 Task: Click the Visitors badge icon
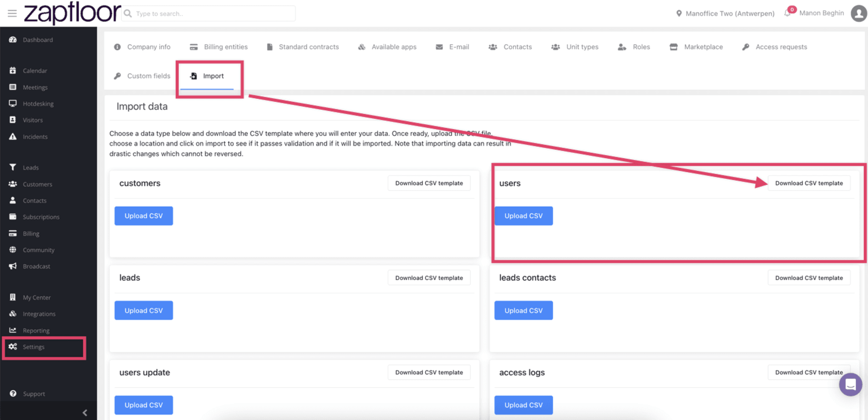(13, 120)
